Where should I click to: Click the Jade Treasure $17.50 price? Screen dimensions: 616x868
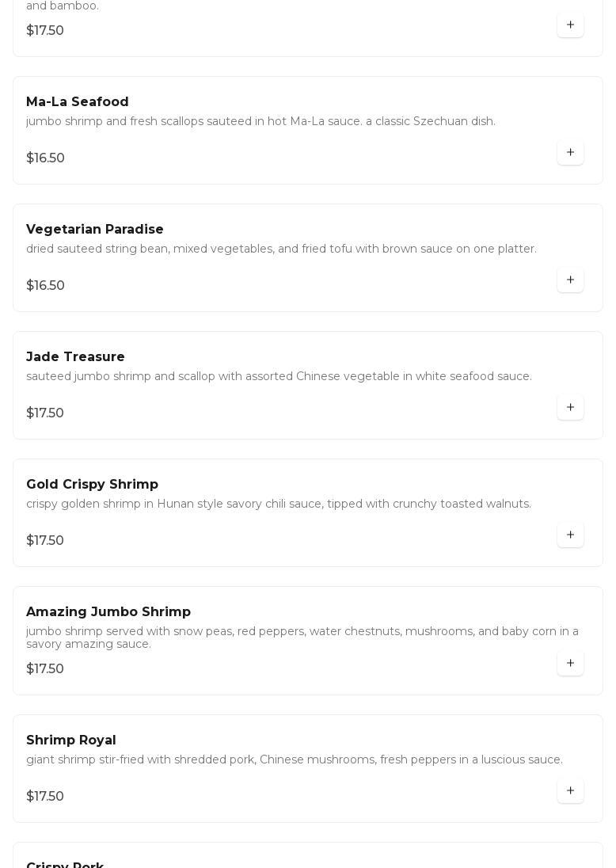(45, 413)
